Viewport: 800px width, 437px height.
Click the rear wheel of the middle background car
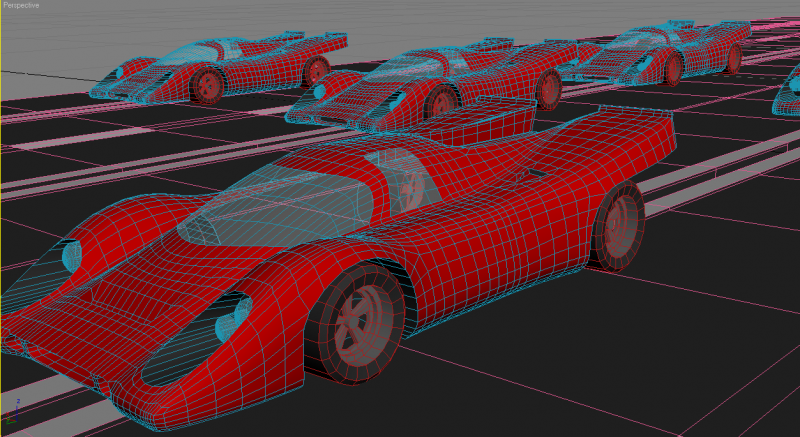548,88
